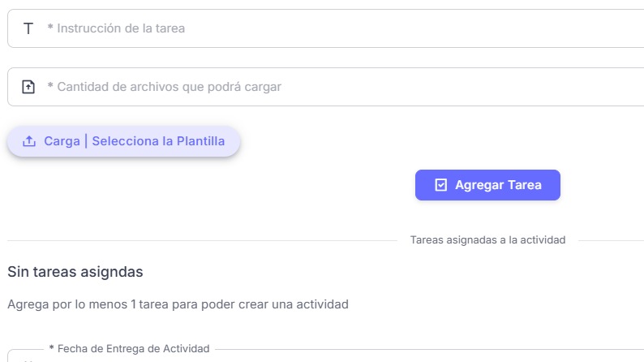Click the asterisk before Cantidad de archivos
Screen dimensions: 644x362
coord(50,88)
